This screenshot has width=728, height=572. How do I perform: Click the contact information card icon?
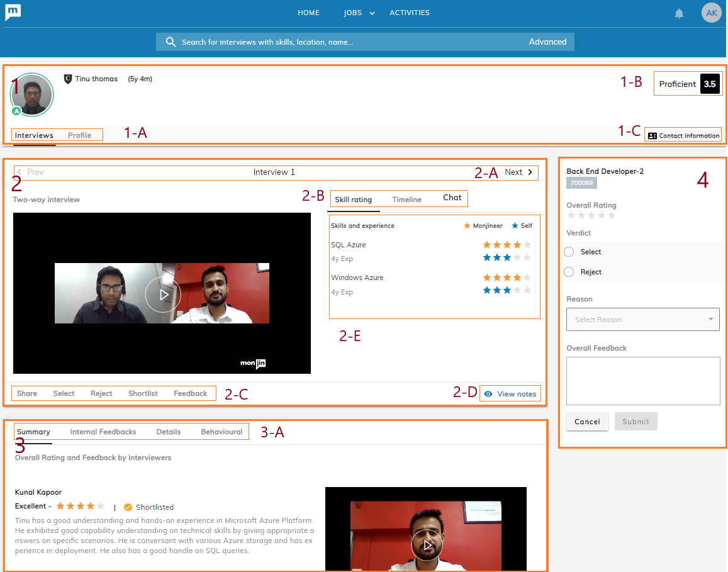tap(652, 136)
